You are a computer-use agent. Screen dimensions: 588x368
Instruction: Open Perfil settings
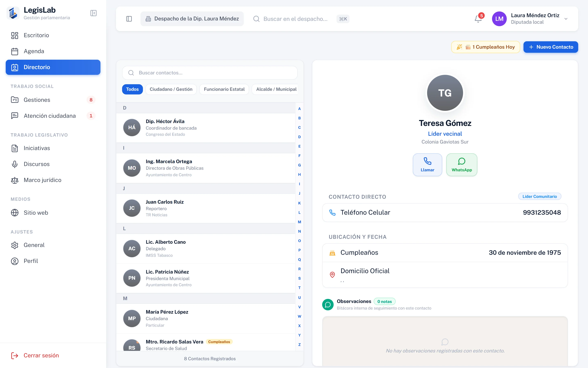coord(53,261)
